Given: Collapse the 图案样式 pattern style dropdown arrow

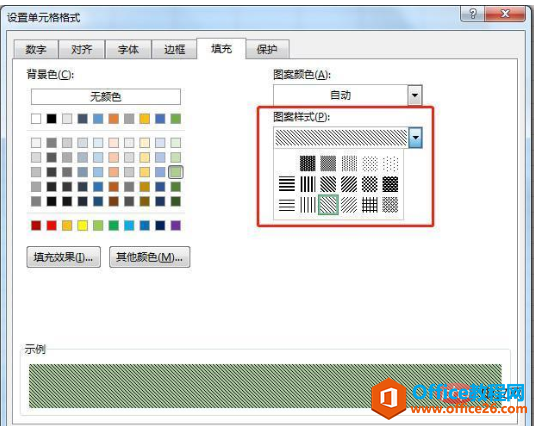Looking at the screenshot, I should (x=415, y=138).
